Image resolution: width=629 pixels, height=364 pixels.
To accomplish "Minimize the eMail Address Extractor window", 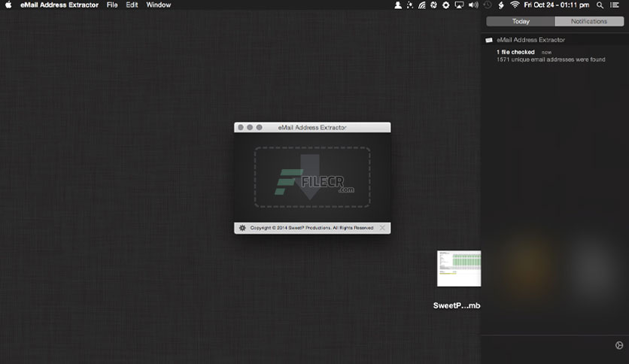I will (250, 127).
